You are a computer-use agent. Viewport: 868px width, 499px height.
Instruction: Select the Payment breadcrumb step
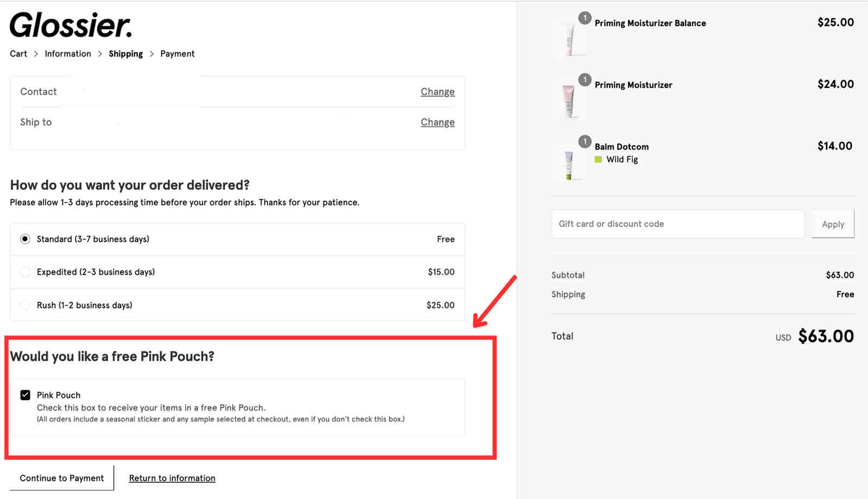click(x=177, y=54)
